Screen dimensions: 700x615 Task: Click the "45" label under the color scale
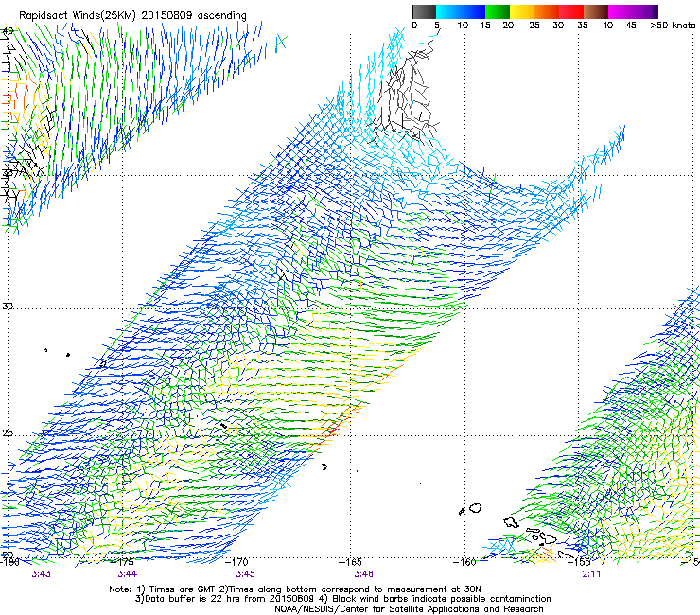point(631,25)
